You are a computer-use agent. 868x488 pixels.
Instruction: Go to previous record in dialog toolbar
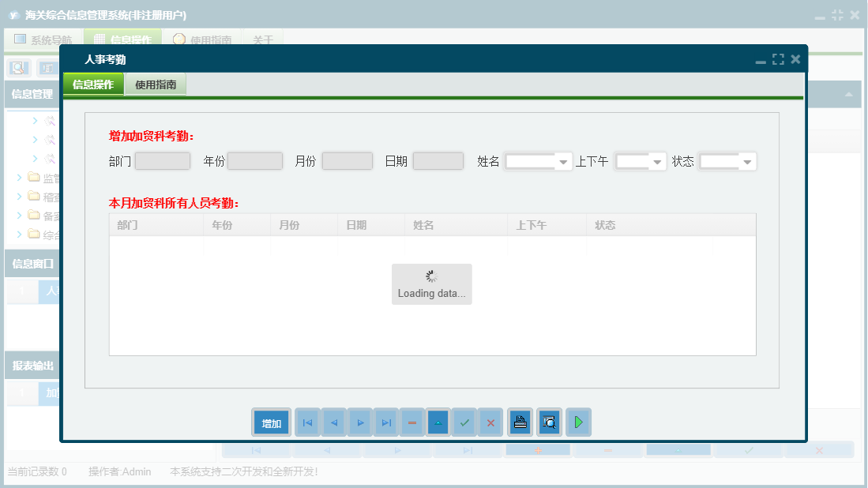(334, 422)
